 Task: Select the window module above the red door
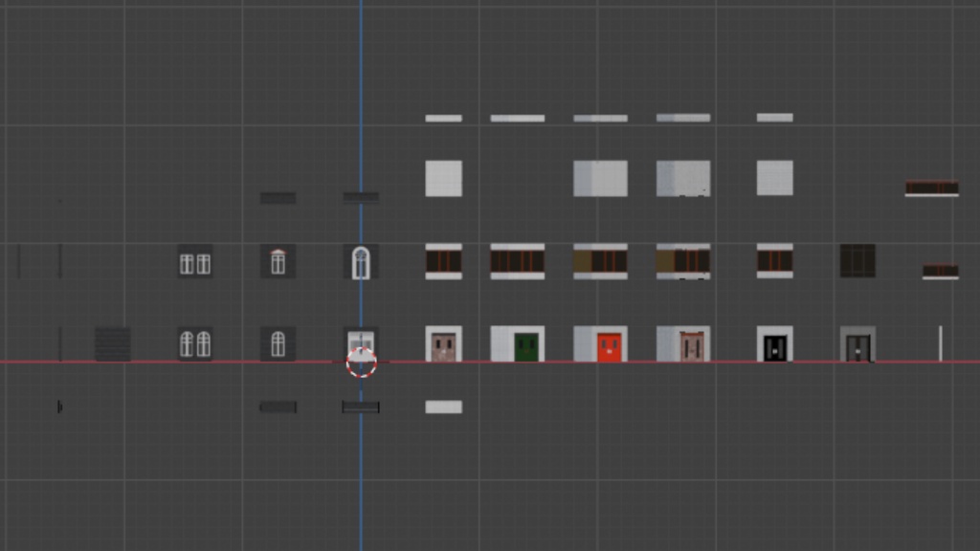coord(601,261)
